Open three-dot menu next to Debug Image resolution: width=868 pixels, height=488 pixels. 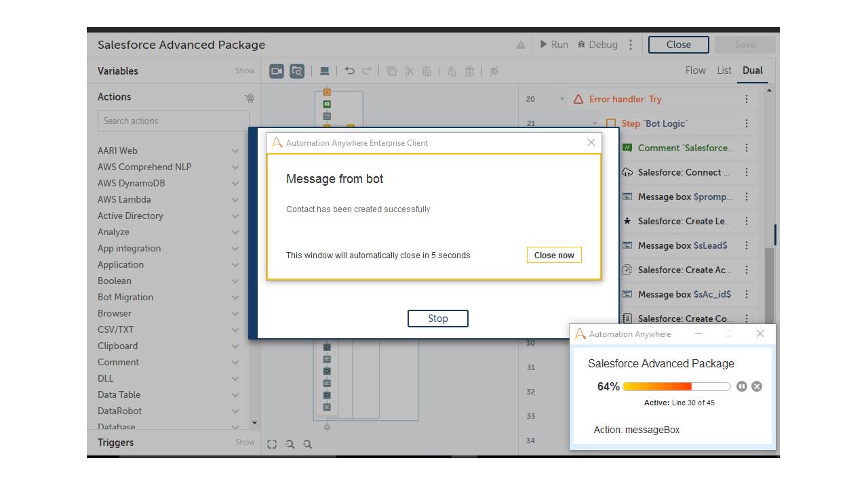coord(631,45)
